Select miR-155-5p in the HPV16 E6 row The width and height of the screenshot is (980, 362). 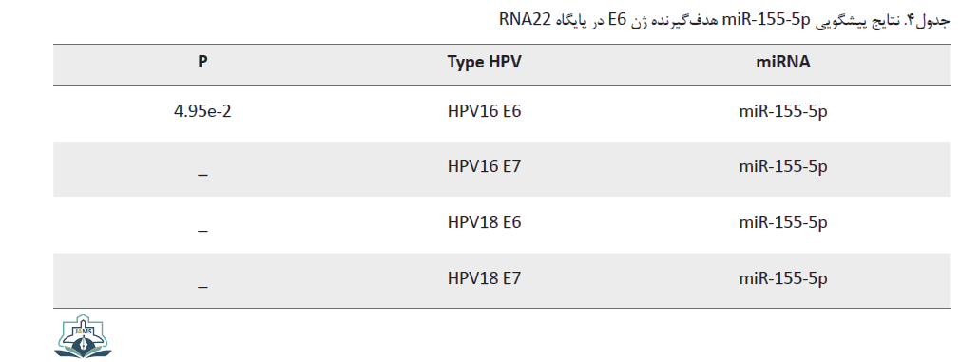pyautogui.click(x=783, y=112)
